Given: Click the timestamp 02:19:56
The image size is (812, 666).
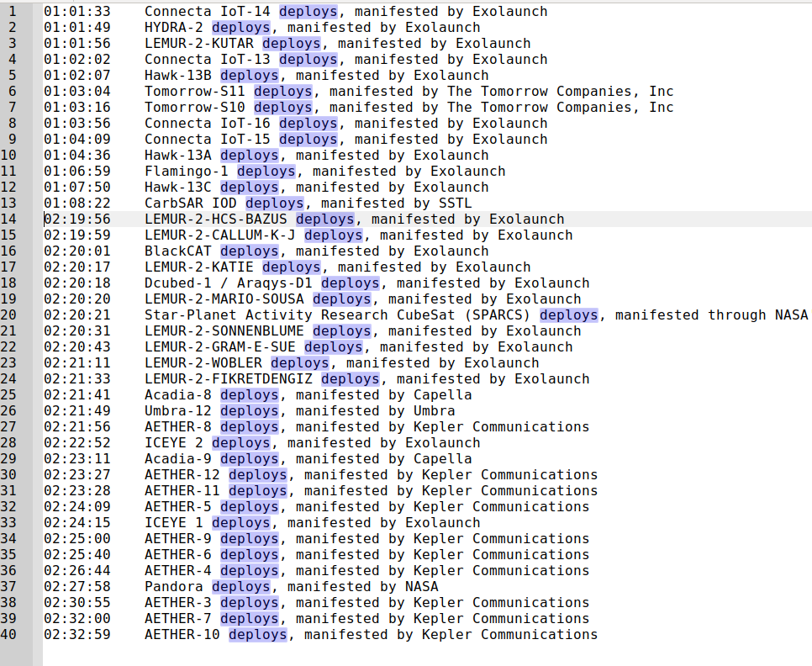Looking at the screenshot, I should (77, 219).
